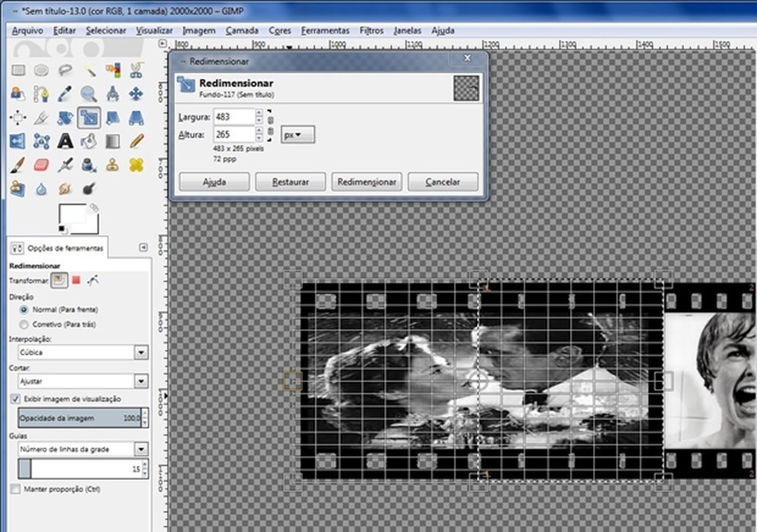Select the Heal tool
This screenshot has height=532, width=757.
click(x=136, y=165)
